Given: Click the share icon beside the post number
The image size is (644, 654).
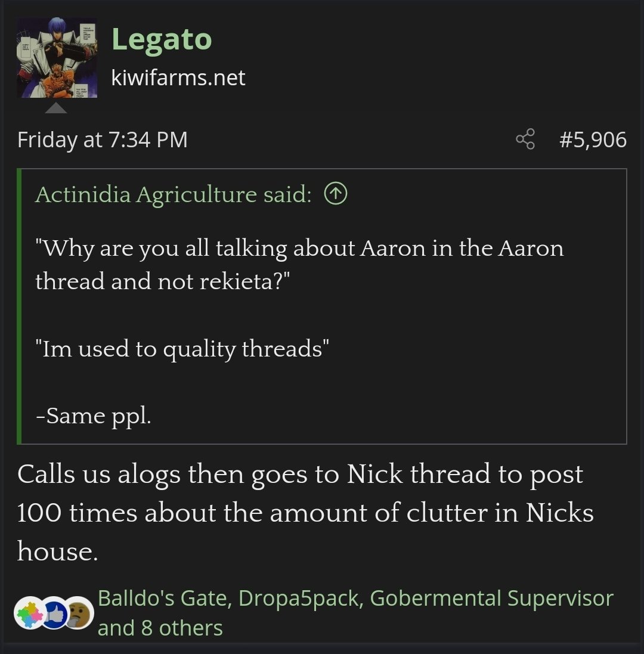Looking at the screenshot, I should coord(525,140).
